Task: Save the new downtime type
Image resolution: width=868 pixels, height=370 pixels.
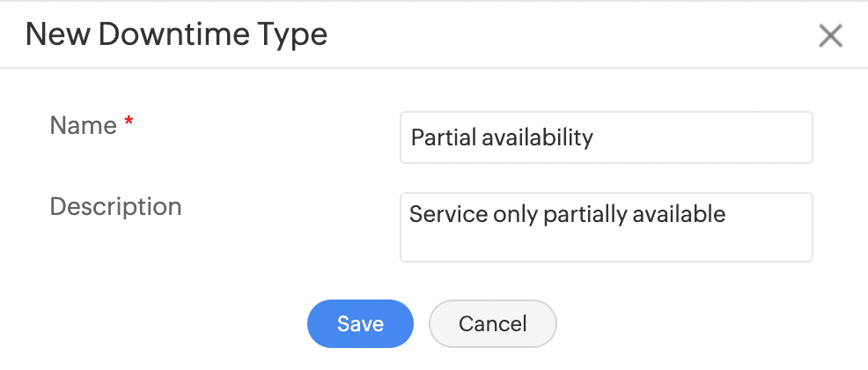Action: pos(360,323)
